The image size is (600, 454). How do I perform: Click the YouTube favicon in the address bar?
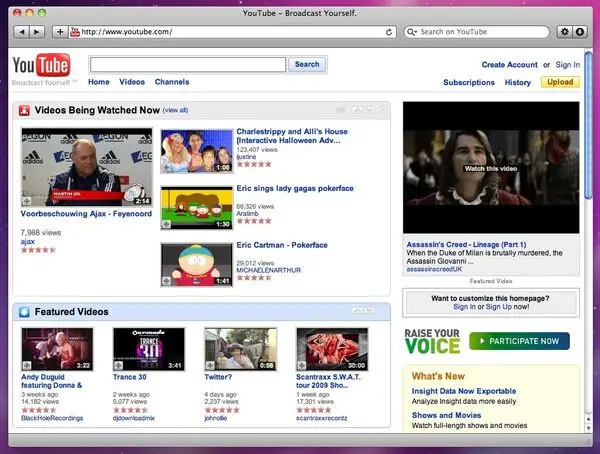[x=75, y=32]
